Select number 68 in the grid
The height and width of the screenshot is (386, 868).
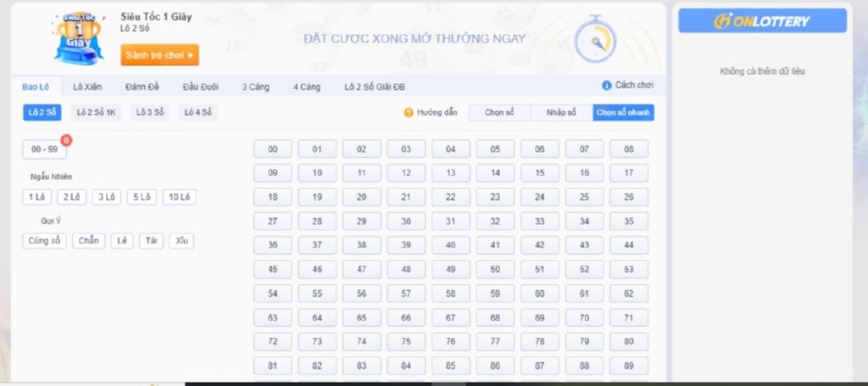[495, 318]
